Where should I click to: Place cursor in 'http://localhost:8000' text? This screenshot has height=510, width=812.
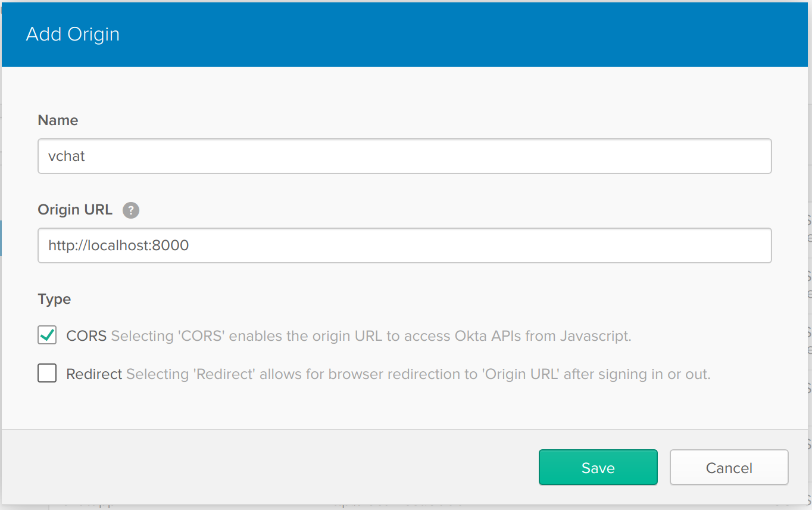tap(118, 245)
